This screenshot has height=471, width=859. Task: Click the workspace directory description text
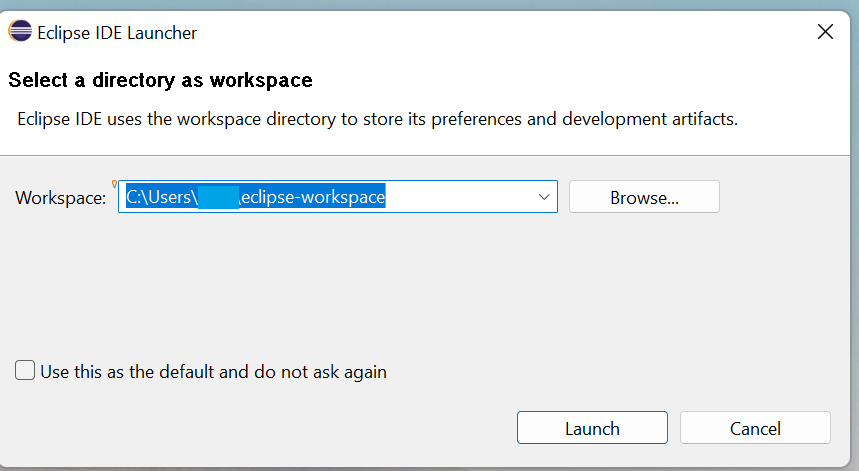click(377, 119)
